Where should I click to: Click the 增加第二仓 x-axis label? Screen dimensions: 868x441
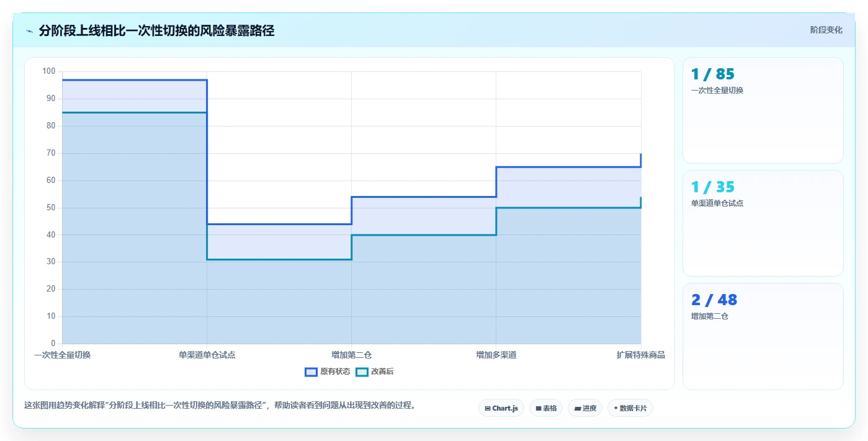click(351, 355)
